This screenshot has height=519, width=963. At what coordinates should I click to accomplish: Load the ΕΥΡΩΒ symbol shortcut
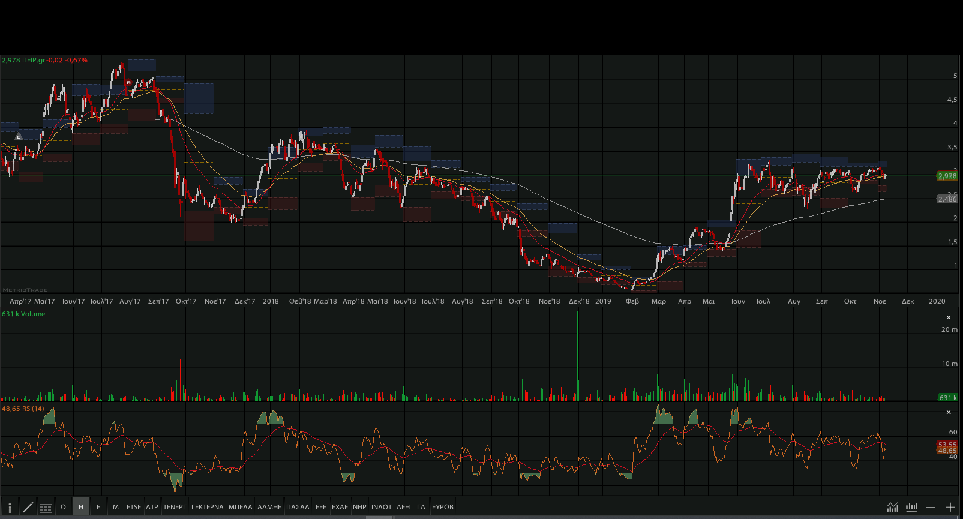(442, 508)
